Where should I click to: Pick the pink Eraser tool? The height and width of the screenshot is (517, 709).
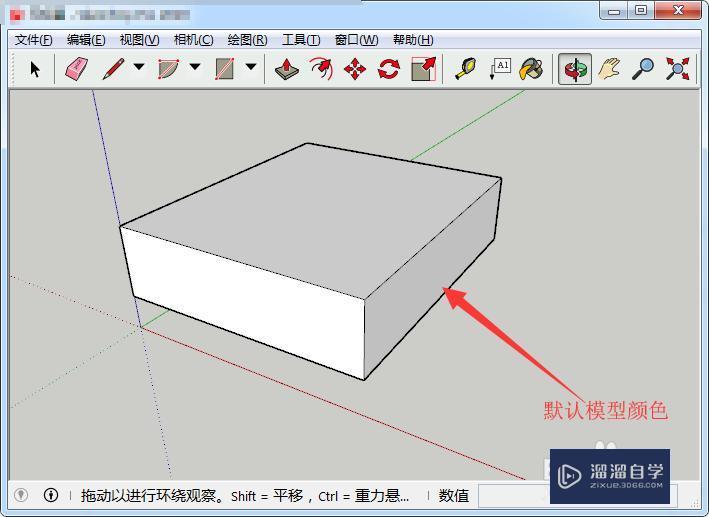(76, 69)
